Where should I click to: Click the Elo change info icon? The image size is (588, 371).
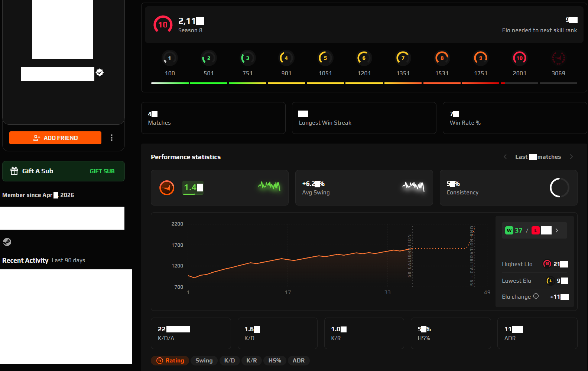click(536, 296)
